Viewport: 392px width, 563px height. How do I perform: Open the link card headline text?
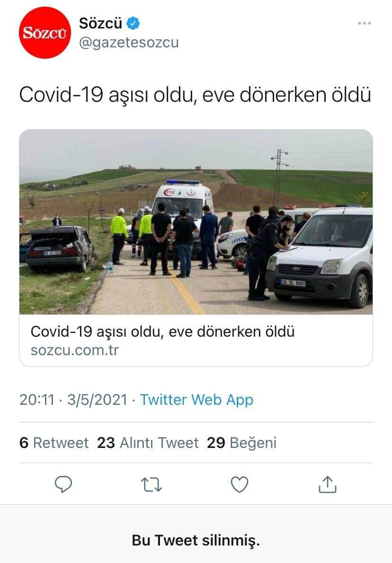tap(162, 331)
